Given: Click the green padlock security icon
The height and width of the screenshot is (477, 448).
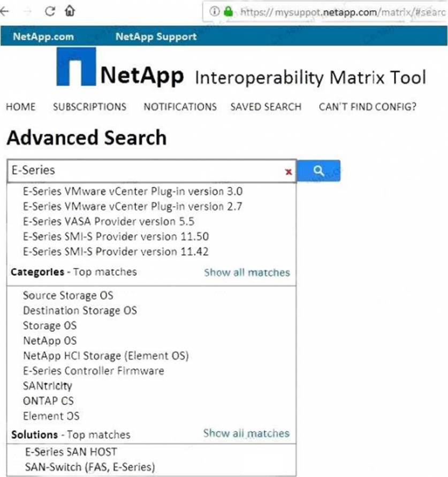Looking at the screenshot, I should coord(229,11).
